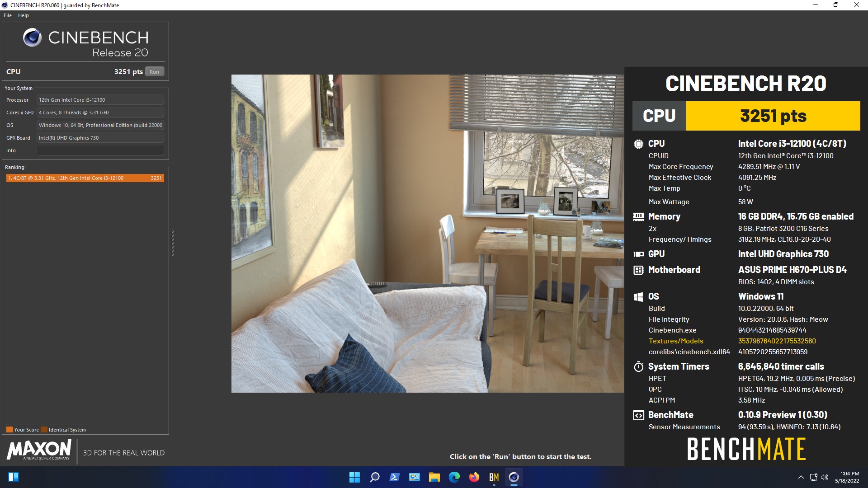Click the CPU chip icon in BenchMate panel

point(638,144)
